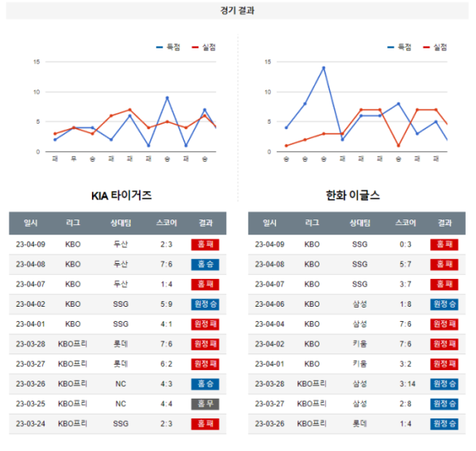Click the 리그 column header in 한화 table

[x=312, y=223]
